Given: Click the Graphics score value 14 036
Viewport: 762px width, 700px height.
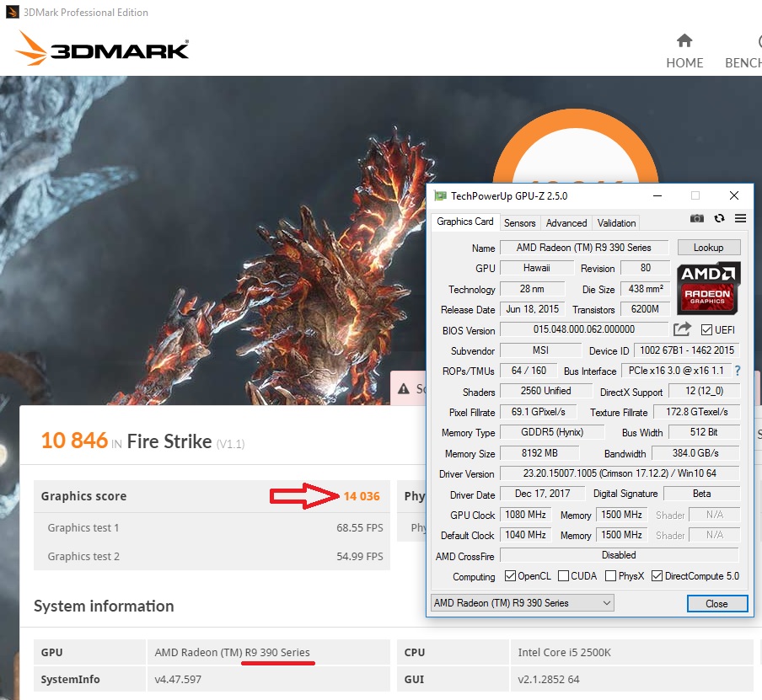Looking at the screenshot, I should (362, 496).
